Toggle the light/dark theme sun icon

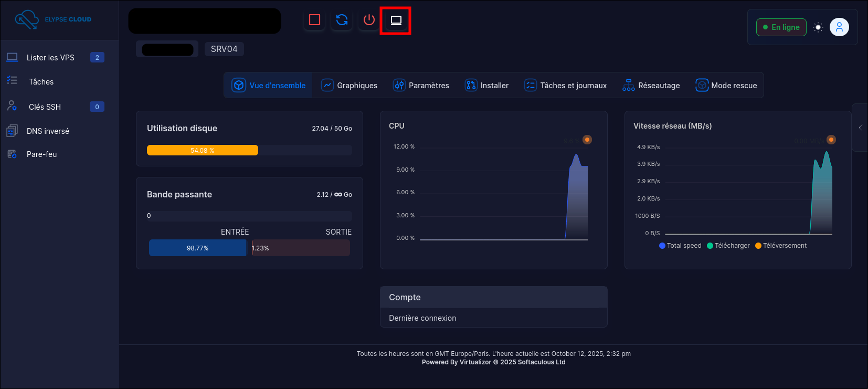coord(818,27)
